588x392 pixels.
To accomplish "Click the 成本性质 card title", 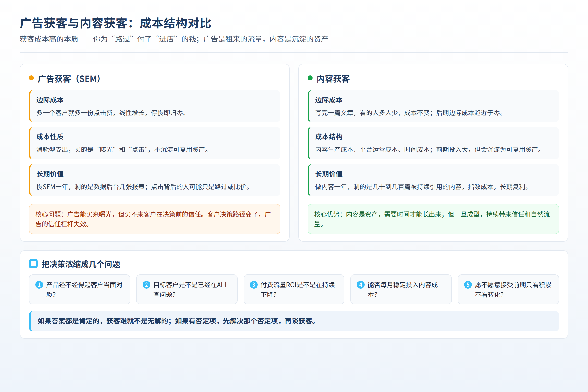I will pos(50,136).
